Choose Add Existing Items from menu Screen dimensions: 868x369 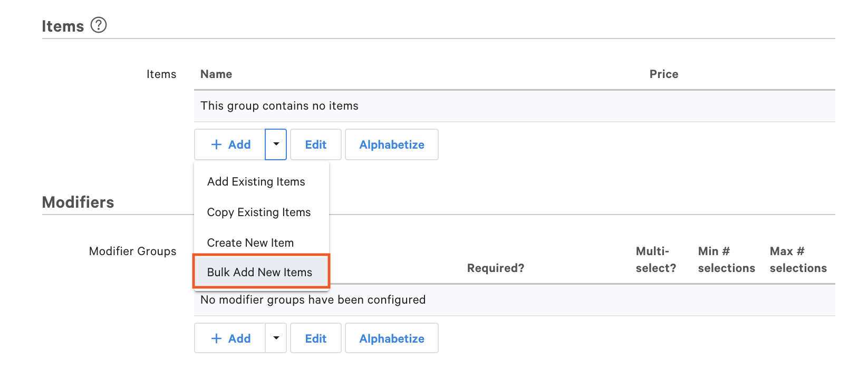(x=256, y=182)
